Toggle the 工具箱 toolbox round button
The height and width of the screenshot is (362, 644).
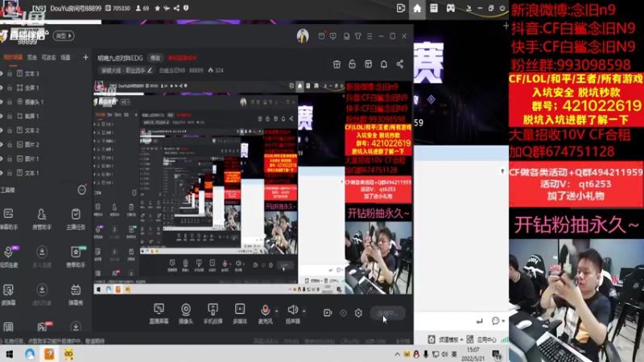tap(82, 190)
